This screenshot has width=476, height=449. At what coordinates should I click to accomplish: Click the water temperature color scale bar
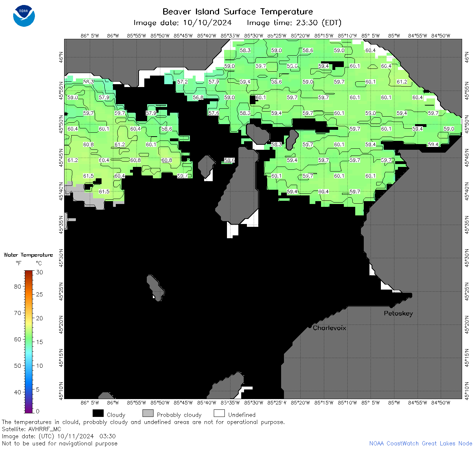[x=29, y=342]
